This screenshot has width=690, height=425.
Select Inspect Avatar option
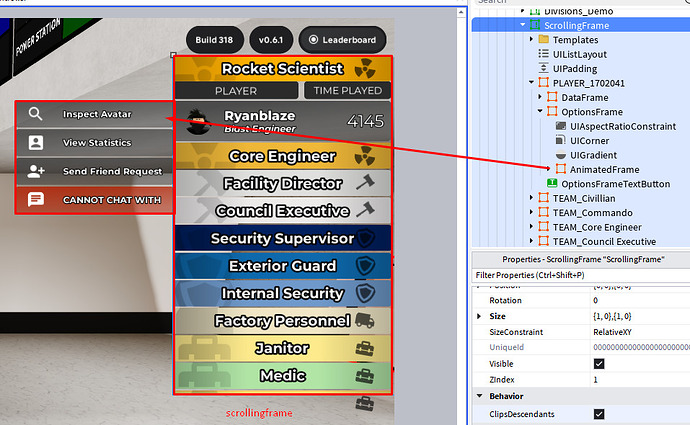[x=95, y=114]
